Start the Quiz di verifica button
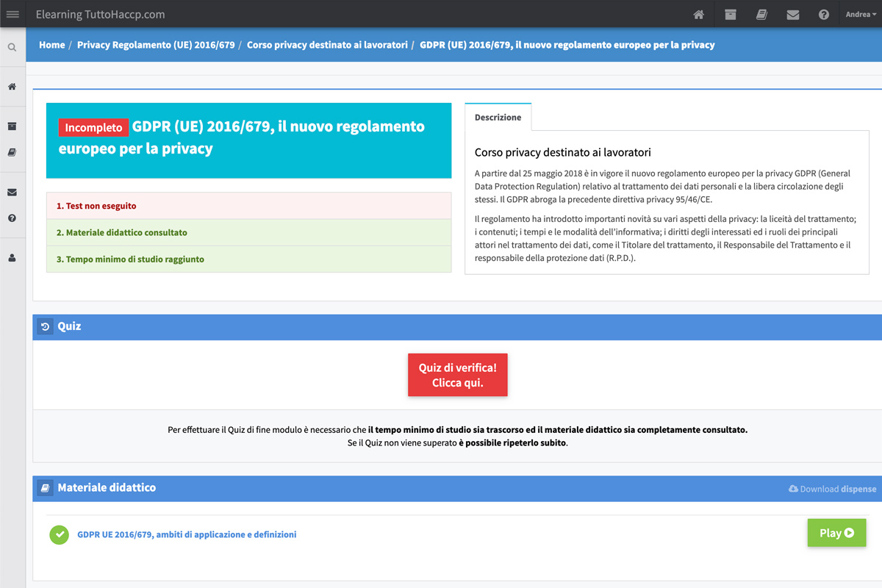The width and height of the screenshot is (882, 588). [457, 375]
